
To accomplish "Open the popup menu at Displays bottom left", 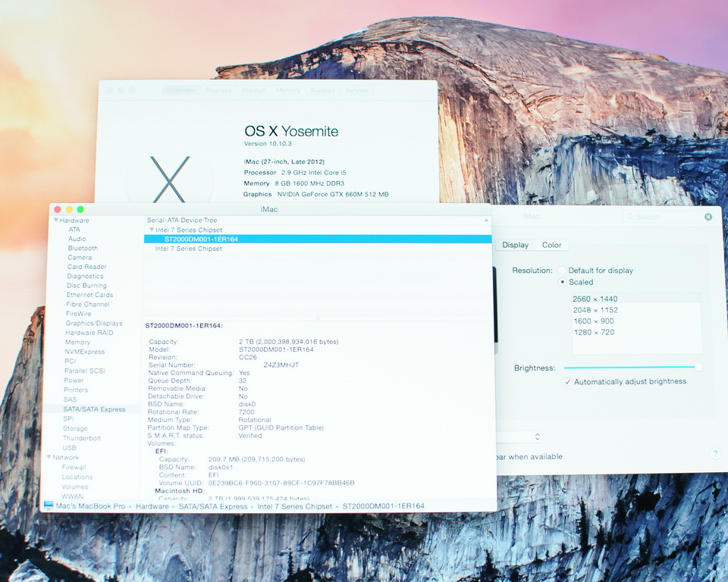I will click(519, 436).
